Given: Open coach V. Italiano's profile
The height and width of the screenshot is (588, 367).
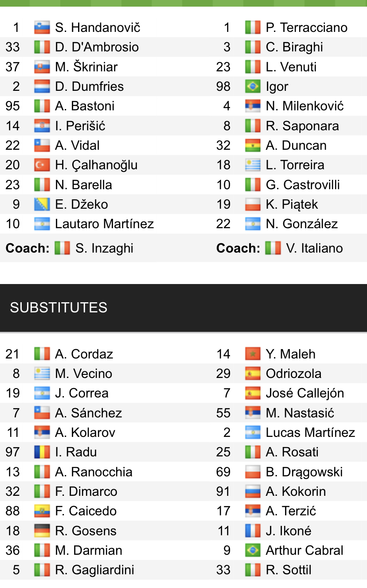Looking at the screenshot, I should tap(314, 248).
